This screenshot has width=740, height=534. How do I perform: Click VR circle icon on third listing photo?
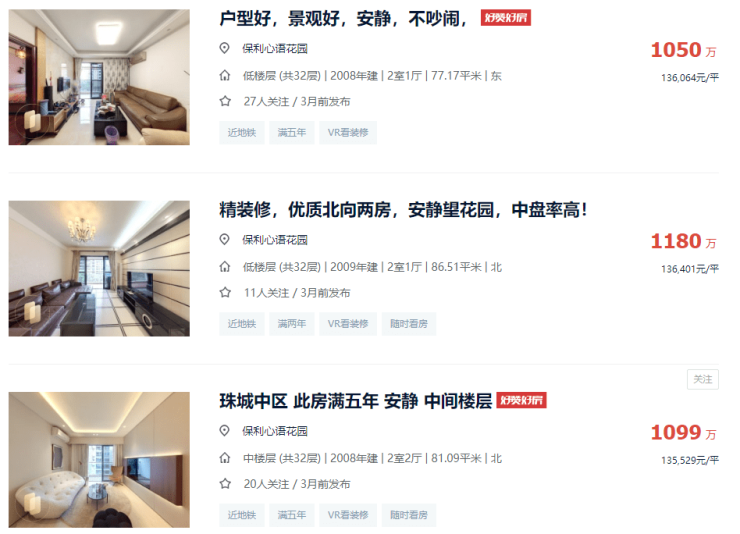pyautogui.click(x=32, y=504)
